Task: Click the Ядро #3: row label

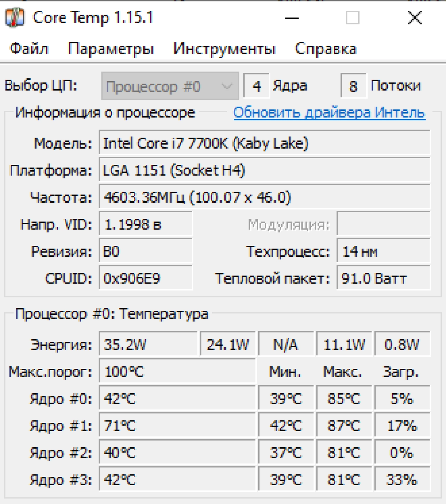Action: coord(61,480)
